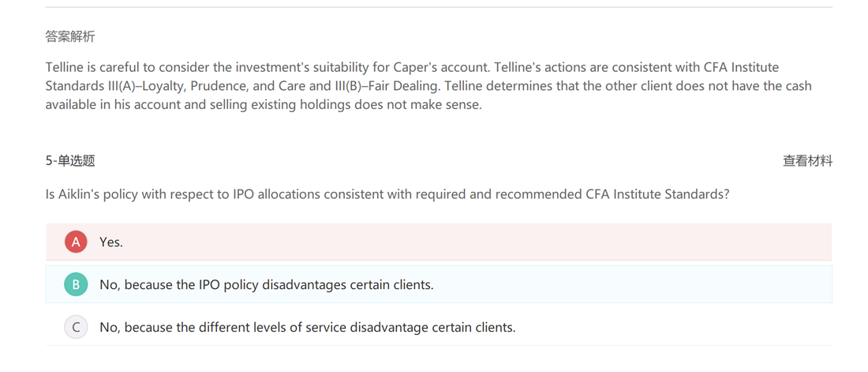
Task: Select the gray C option circle
Action: pyautogui.click(x=76, y=327)
